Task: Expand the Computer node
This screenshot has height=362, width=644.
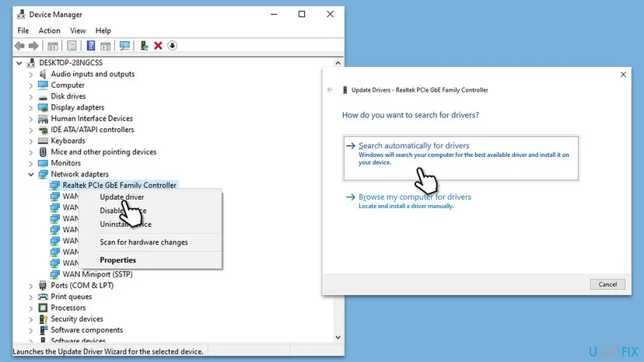Action: (31, 85)
